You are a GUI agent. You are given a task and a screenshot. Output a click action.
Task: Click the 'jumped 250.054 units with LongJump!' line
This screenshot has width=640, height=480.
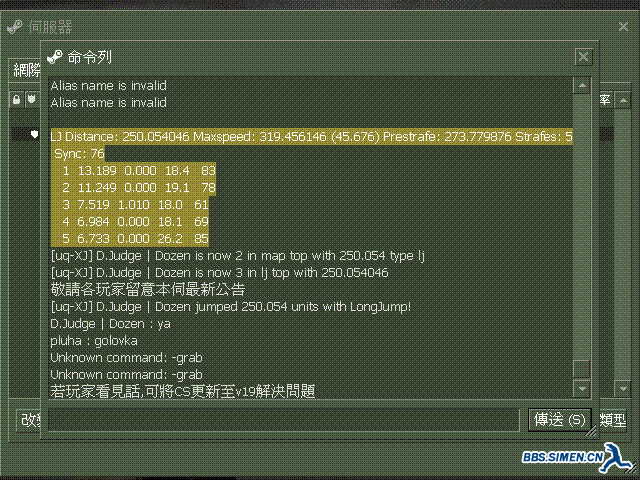(231, 307)
